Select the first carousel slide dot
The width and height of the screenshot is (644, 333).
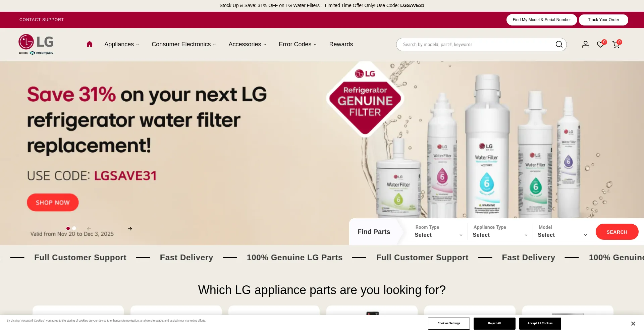pyautogui.click(x=68, y=228)
